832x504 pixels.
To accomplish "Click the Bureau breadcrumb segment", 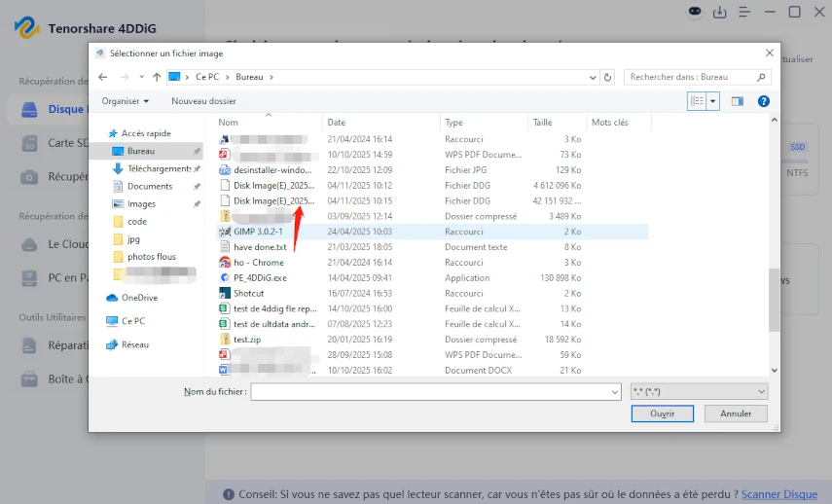I will (249, 77).
